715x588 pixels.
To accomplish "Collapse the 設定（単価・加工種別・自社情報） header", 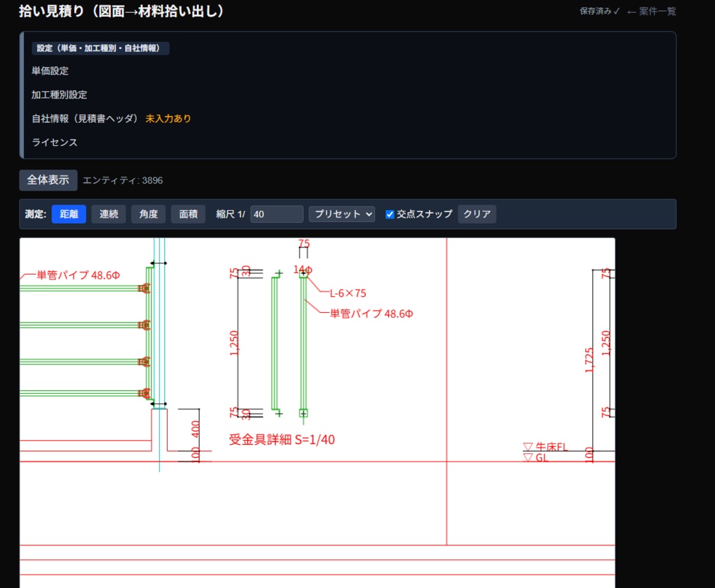I will (101, 48).
